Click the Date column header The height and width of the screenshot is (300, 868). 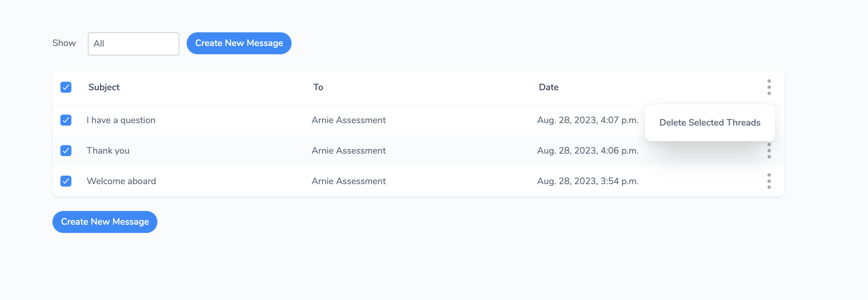point(549,87)
